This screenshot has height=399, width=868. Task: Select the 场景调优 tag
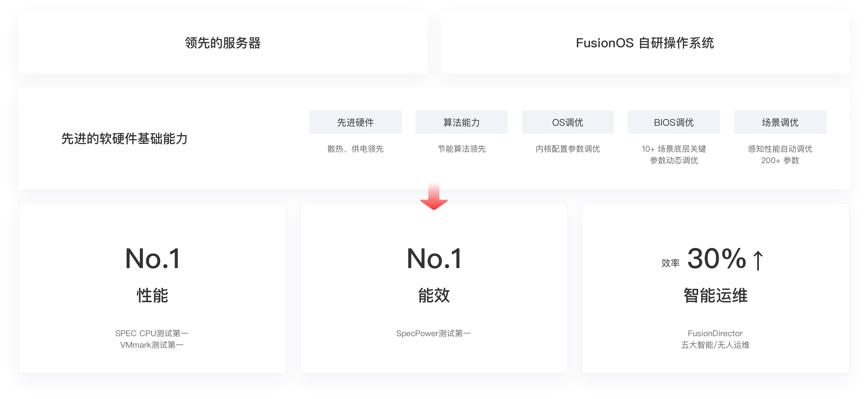[780, 122]
